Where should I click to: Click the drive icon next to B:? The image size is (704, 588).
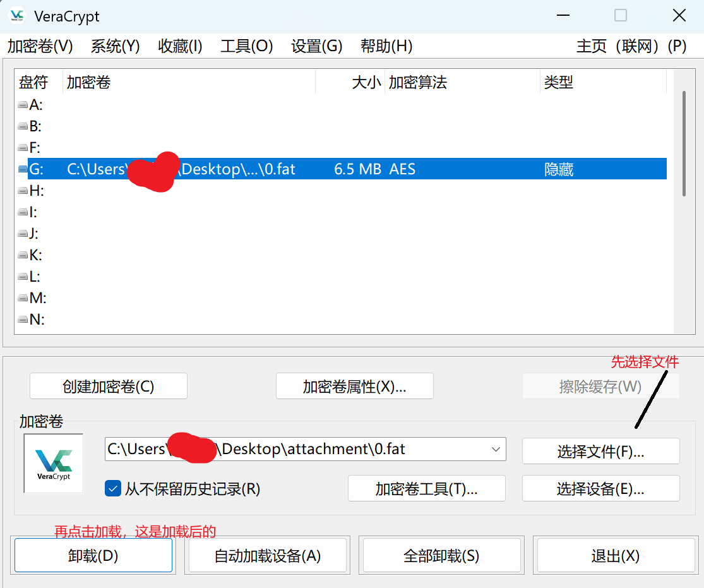pos(23,127)
